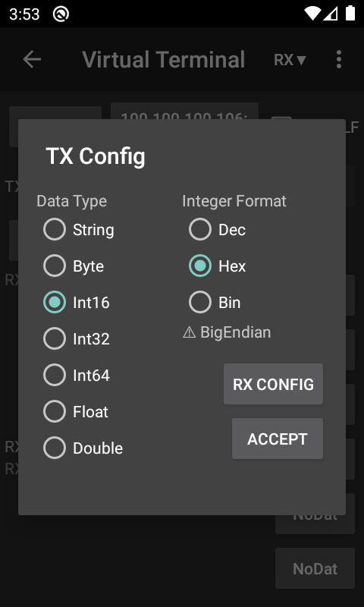This screenshot has width=364, height=607.
Task: Tap the back arrow icon
Action: point(32,60)
